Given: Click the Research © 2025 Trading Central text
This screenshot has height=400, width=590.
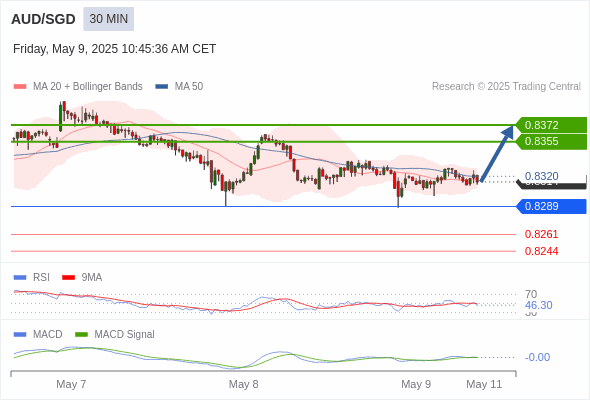Looking at the screenshot, I should coord(506,87).
